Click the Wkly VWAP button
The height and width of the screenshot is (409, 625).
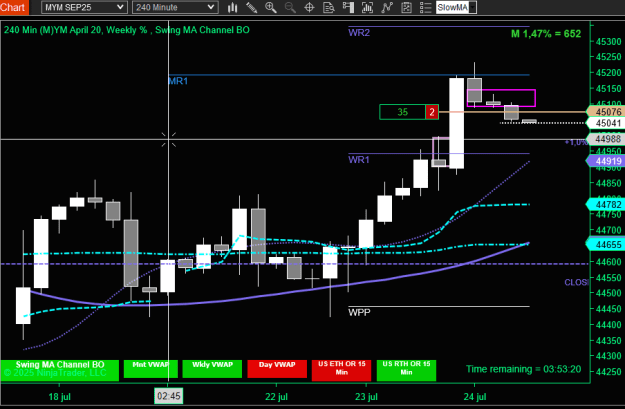[x=212, y=369]
